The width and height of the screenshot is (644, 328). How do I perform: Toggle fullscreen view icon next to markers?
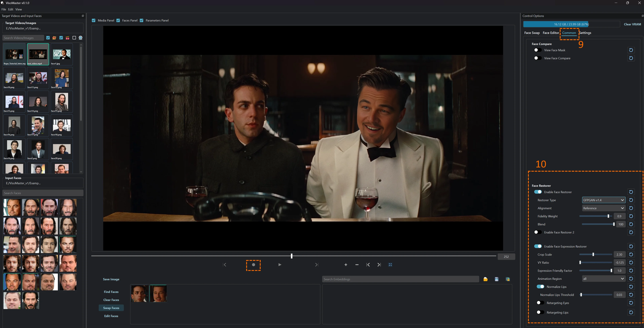pos(390,265)
